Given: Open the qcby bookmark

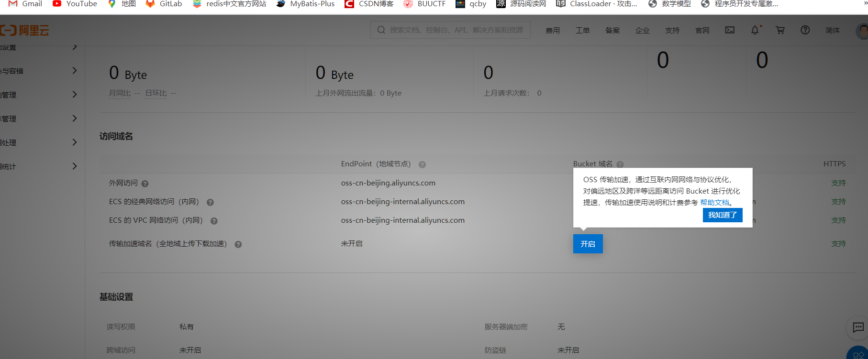Looking at the screenshot, I should click(471, 4).
